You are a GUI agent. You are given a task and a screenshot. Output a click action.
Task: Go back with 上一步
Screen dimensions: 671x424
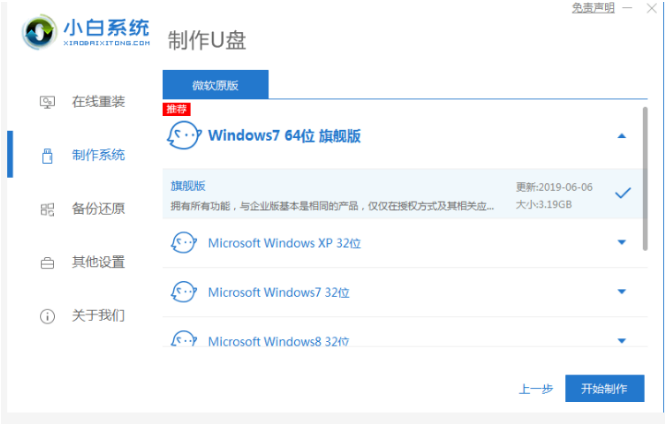click(x=533, y=389)
